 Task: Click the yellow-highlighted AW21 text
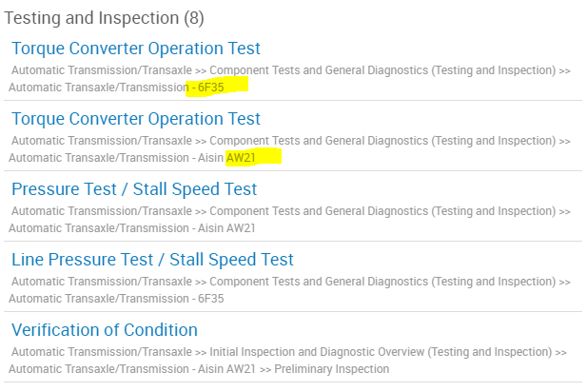pyautogui.click(x=241, y=157)
